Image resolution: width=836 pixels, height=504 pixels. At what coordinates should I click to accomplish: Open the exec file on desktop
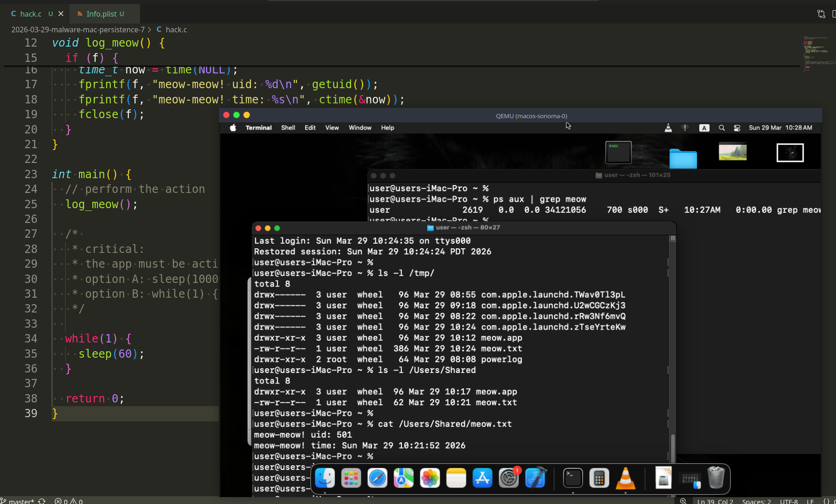point(618,152)
